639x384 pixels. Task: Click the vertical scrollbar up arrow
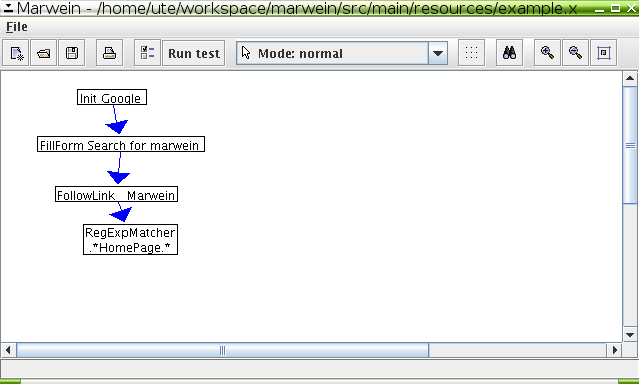[x=630, y=79]
